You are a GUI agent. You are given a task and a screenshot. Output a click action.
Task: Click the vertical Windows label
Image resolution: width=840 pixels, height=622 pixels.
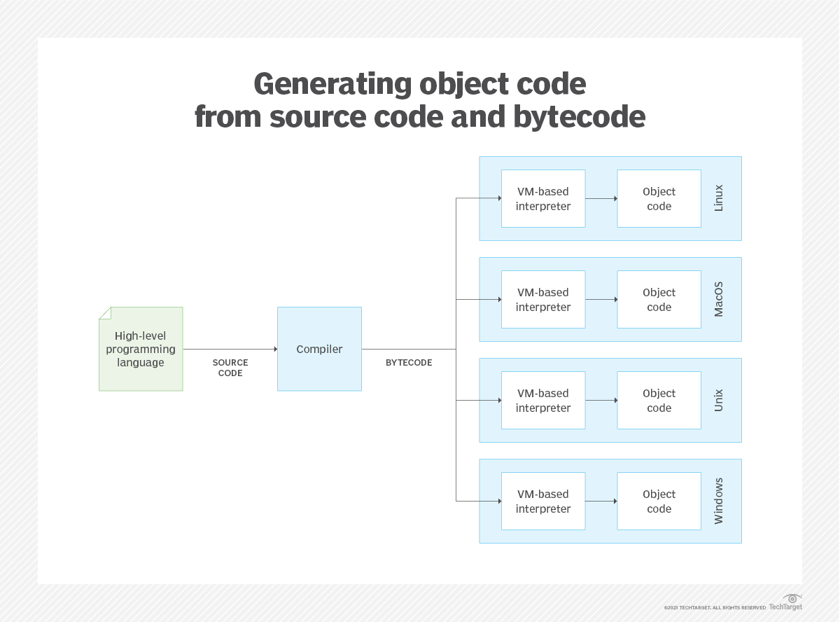(719, 501)
